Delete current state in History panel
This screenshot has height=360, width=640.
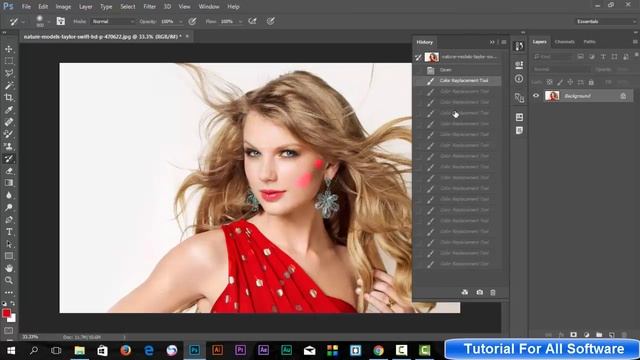pos(493,292)
